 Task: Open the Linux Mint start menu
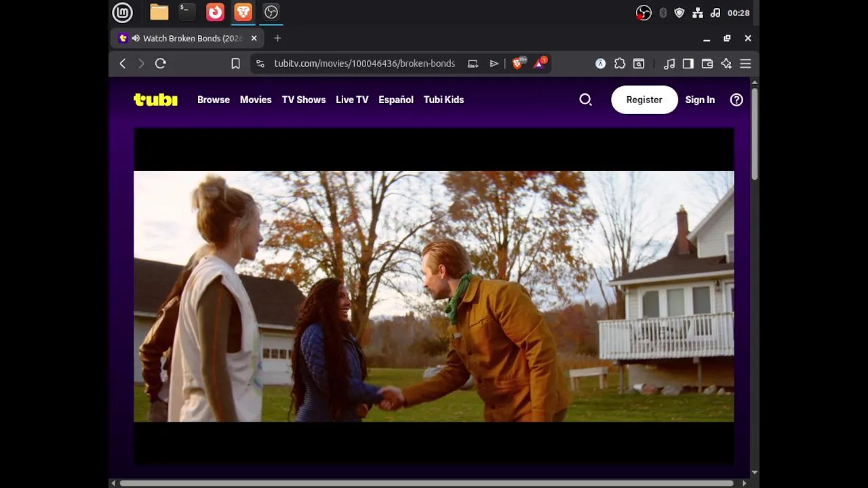pyautogui.click(x=122, y=12)
